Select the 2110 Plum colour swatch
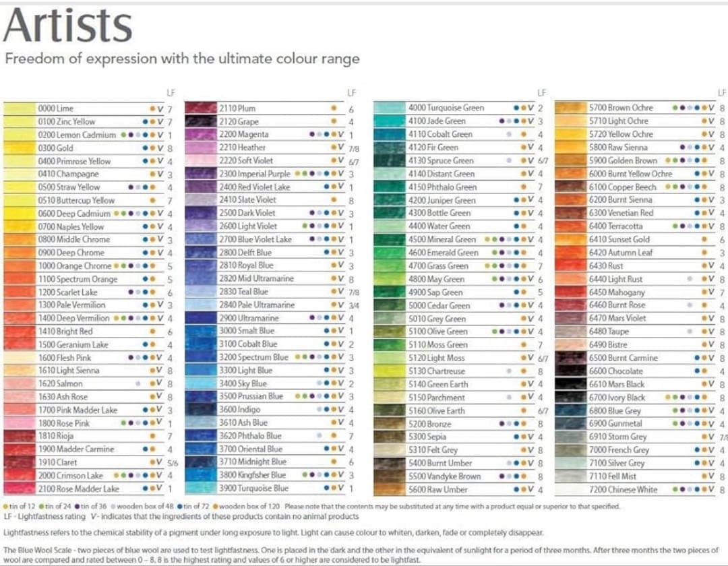 coord(200,108)
